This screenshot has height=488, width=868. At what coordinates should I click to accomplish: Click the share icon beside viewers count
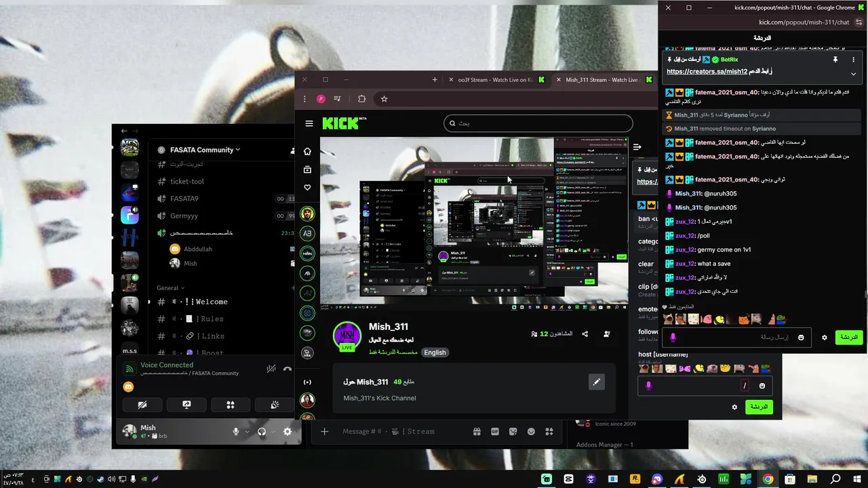pyautogui.click(x=585, y=334)
